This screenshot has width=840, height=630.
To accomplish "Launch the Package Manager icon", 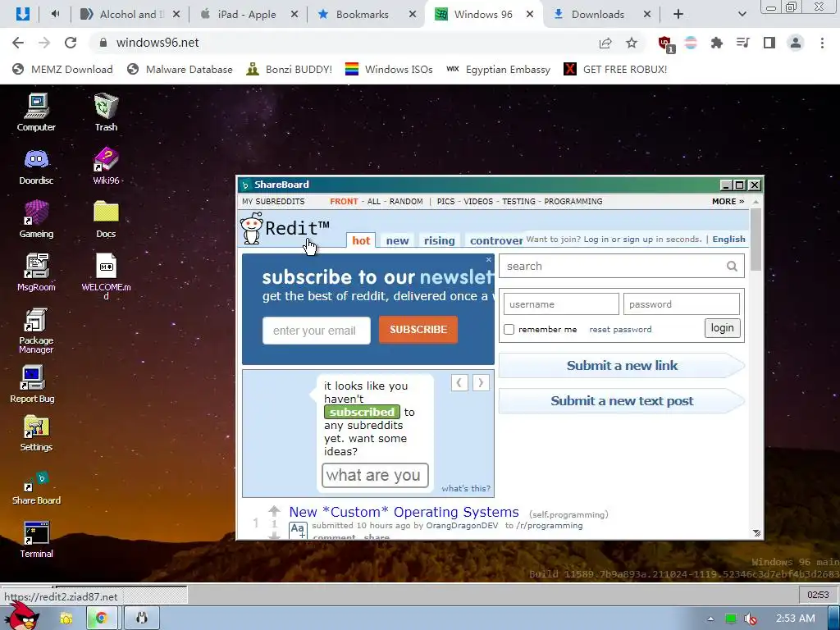I will 36,330.
